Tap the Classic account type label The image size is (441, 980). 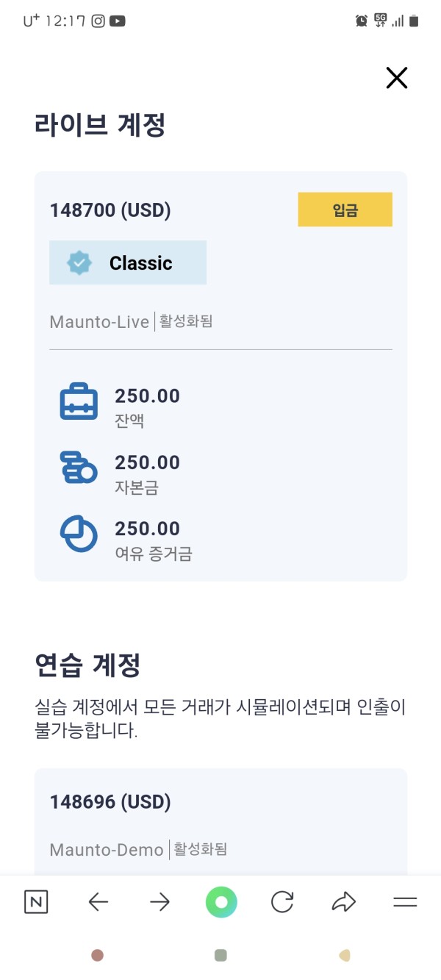[x=140, y=262]
